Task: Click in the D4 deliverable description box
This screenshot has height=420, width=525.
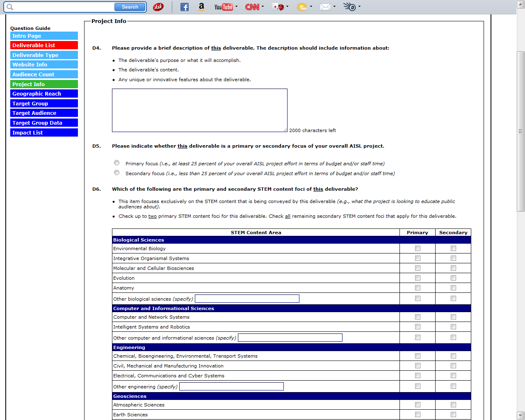Action: click(x=199, y=110)
